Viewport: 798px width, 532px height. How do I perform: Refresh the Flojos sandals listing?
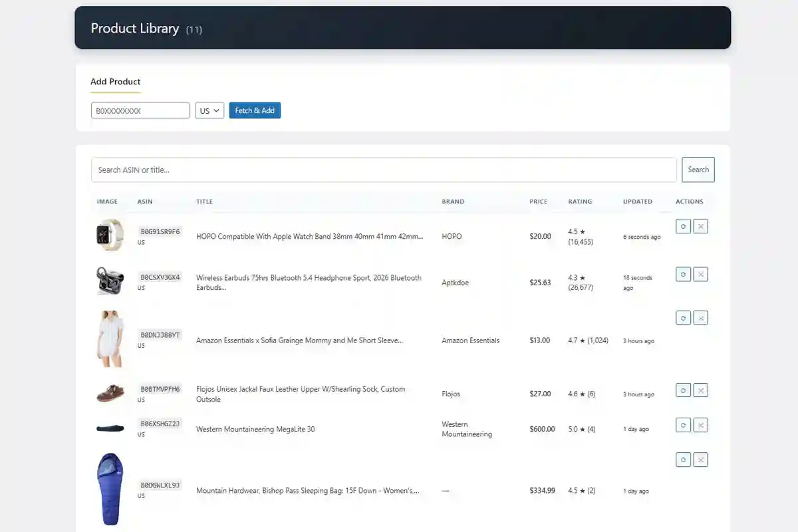(683, 390)
